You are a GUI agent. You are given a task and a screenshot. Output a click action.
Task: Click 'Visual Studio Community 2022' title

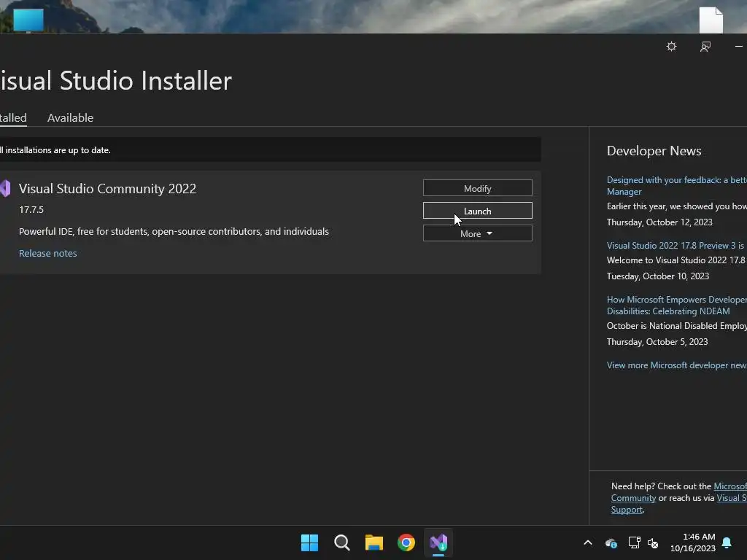108,189
